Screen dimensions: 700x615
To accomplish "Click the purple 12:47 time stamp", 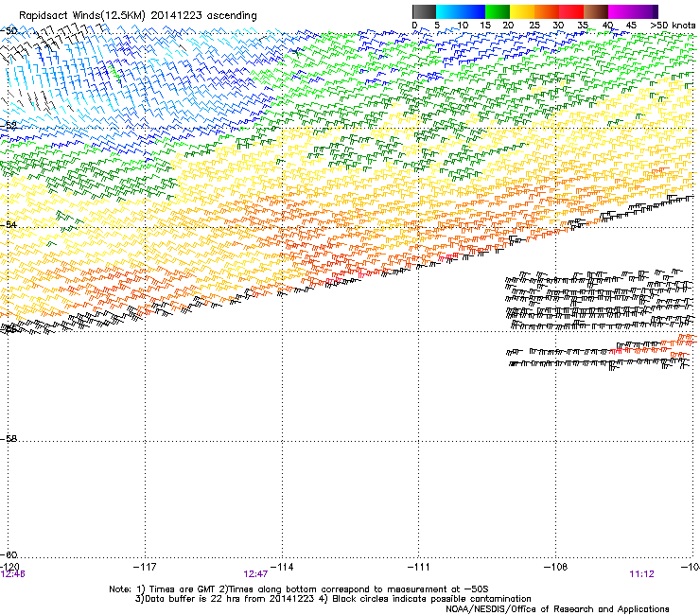I will 255,574.
